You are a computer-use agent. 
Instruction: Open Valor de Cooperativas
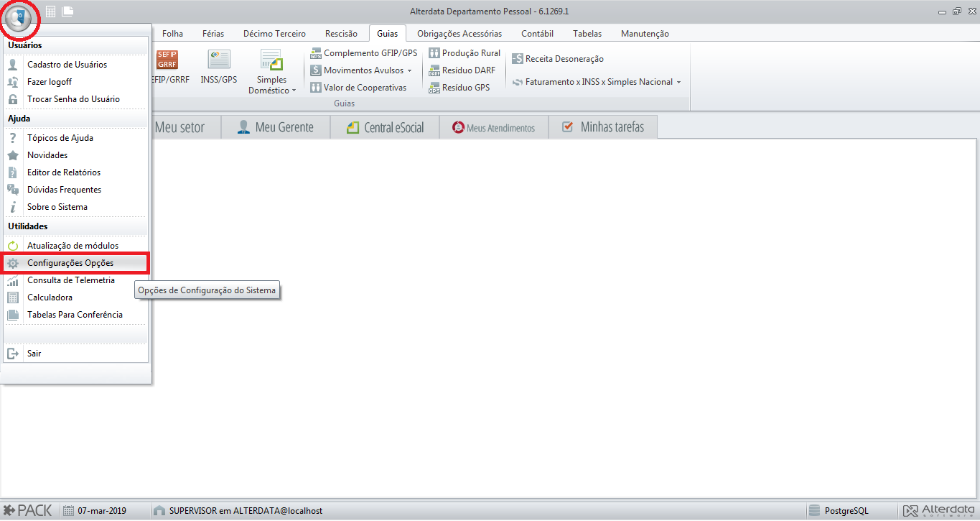(358, 88)
